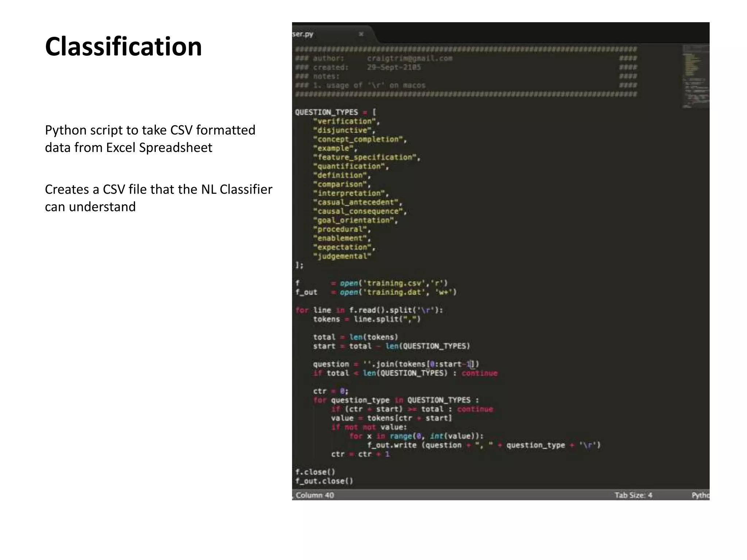Click the "interpretation" string entry

pyautogui.click(x=351, y=194)
